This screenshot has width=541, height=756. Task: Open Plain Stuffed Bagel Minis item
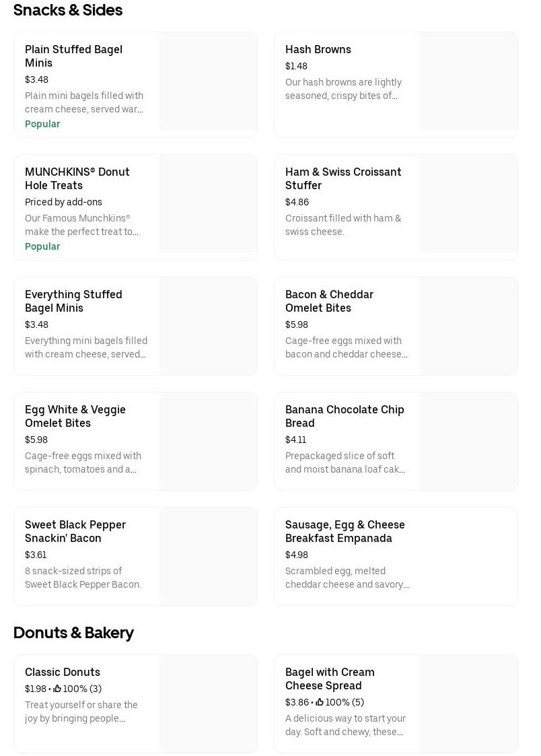pos(73,56)
